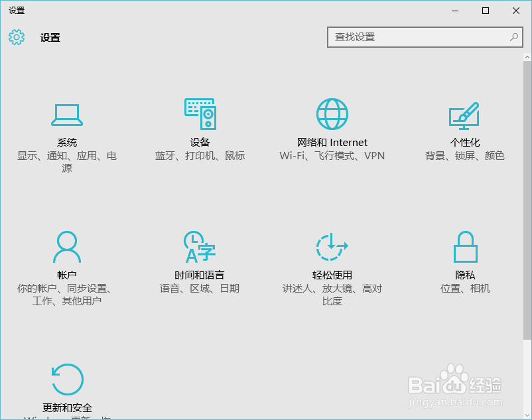Minimize the 设置 (Settings) window
532x420 pixels.
click(455, 11)
